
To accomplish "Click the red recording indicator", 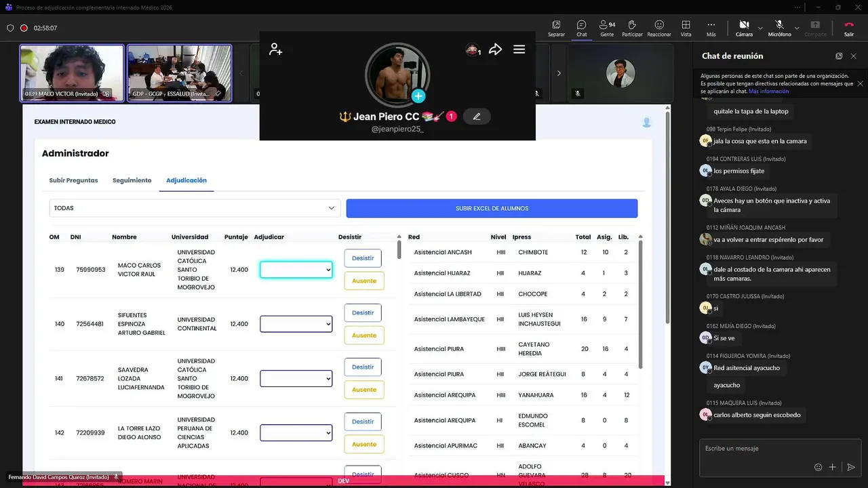I will point(24,28).
